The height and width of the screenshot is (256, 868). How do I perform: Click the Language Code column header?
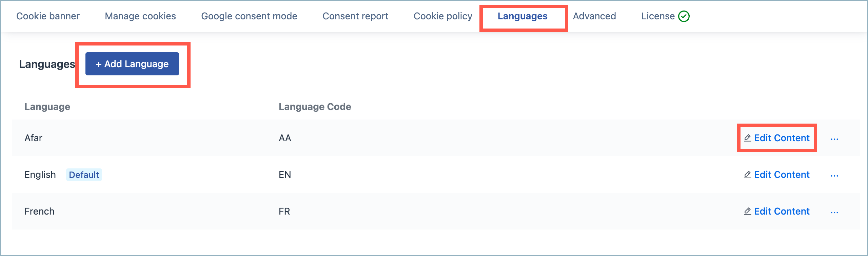point(315,107)
